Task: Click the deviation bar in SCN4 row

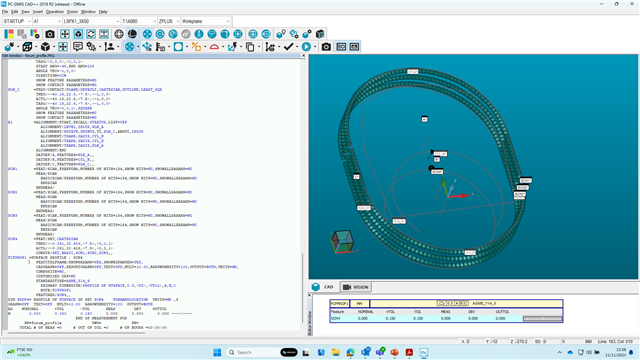Action: pyautogui.click(x=542, y=318)
